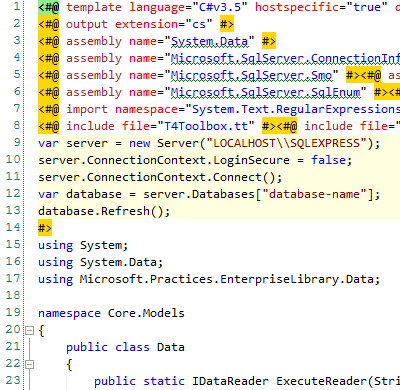This screenshot has width=400, height=390.
Task: Click "database.Refresh();" statement
Action: point(104,211)
